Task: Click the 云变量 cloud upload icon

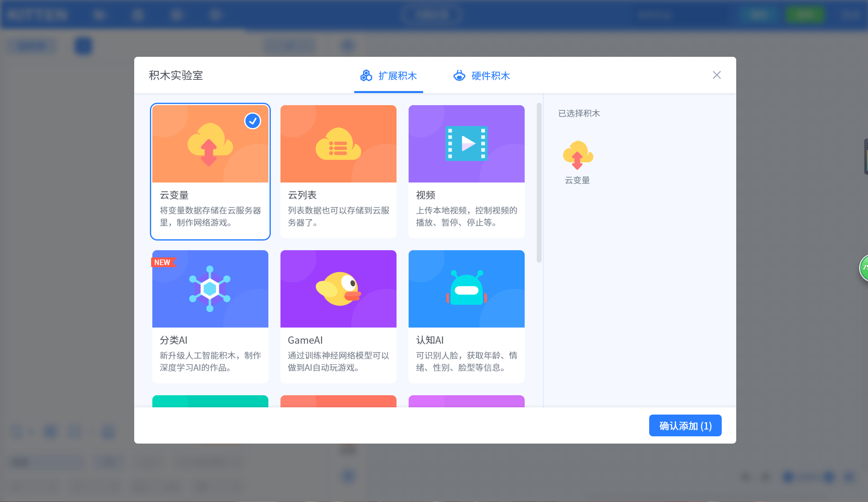Action: click(210, 145)
